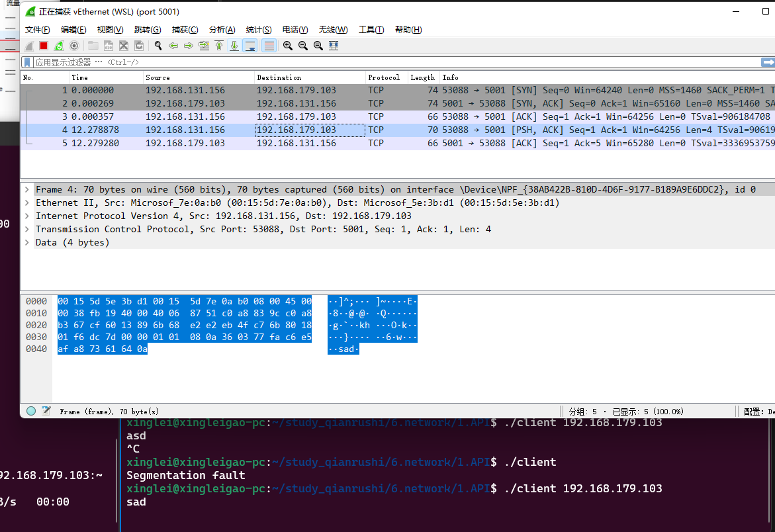Click the expert information status circle
Image resolution: width=775 pixels, height=532 pixels.
click(x=31, y=411)
